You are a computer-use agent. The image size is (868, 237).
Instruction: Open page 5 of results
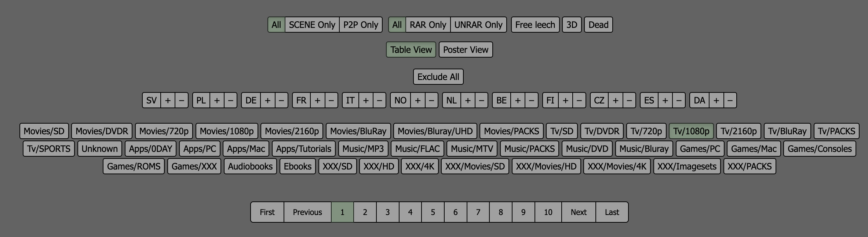[x=433, y=212]
